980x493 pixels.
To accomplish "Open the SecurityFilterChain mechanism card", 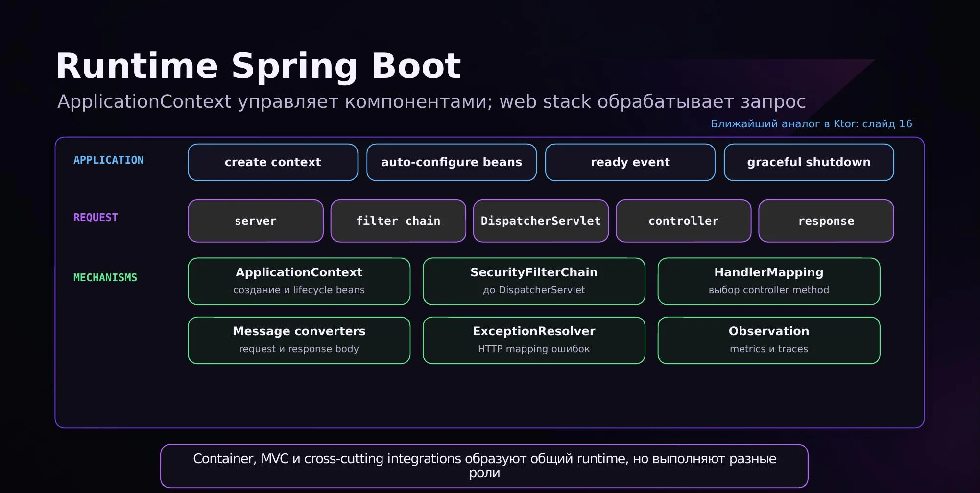I will [x=534, y=281].
